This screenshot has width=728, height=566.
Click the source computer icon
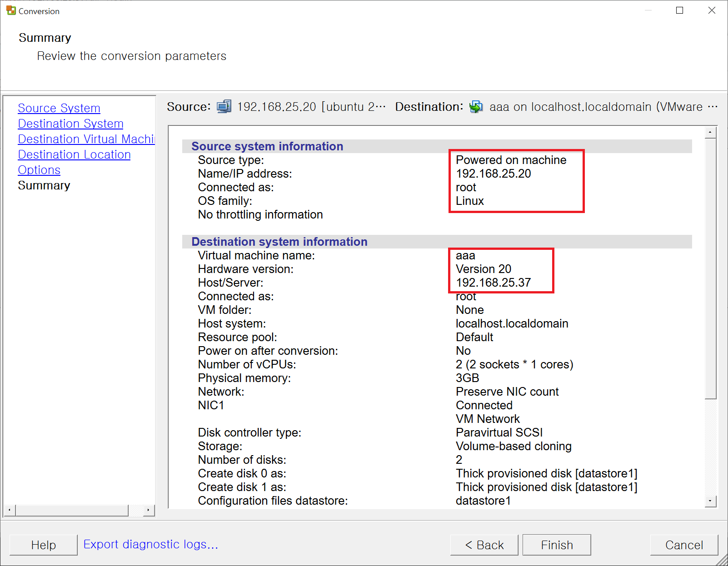pos(224,107)
